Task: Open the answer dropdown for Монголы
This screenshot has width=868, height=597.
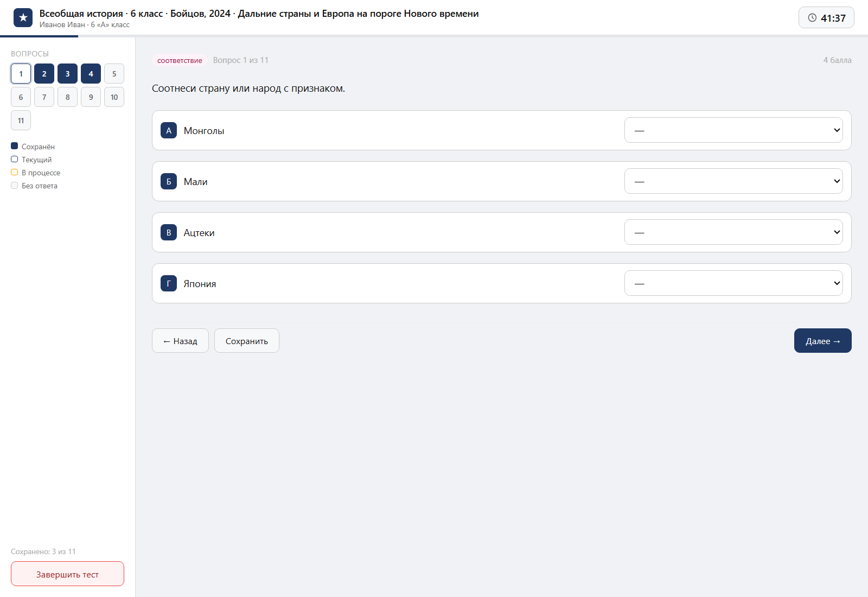Action: pos(733,130)
